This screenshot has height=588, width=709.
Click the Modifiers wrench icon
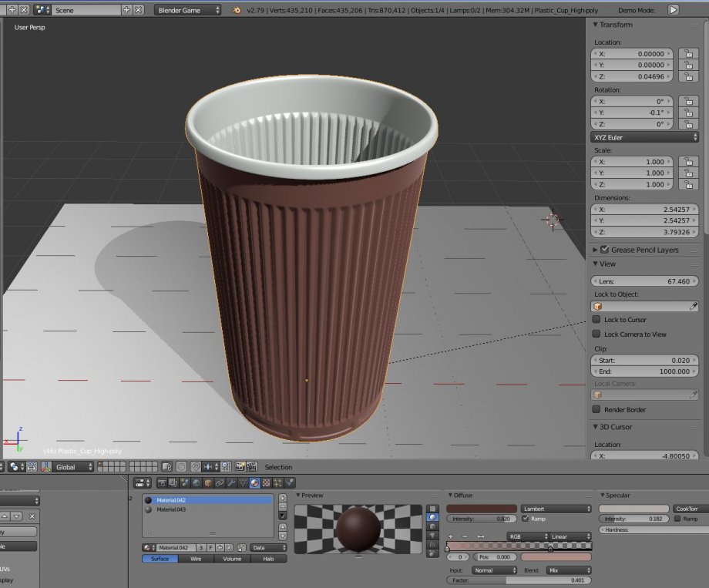pos(231,482)
